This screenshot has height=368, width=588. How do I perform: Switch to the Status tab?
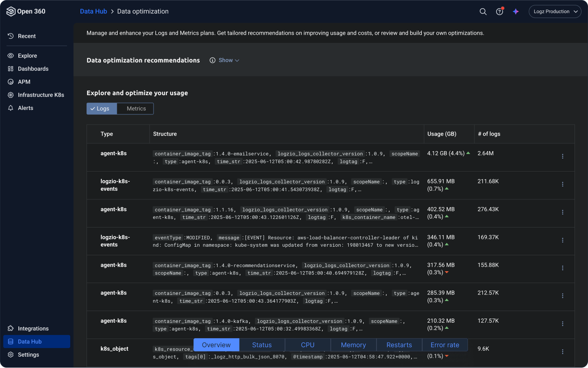[262, 345]
